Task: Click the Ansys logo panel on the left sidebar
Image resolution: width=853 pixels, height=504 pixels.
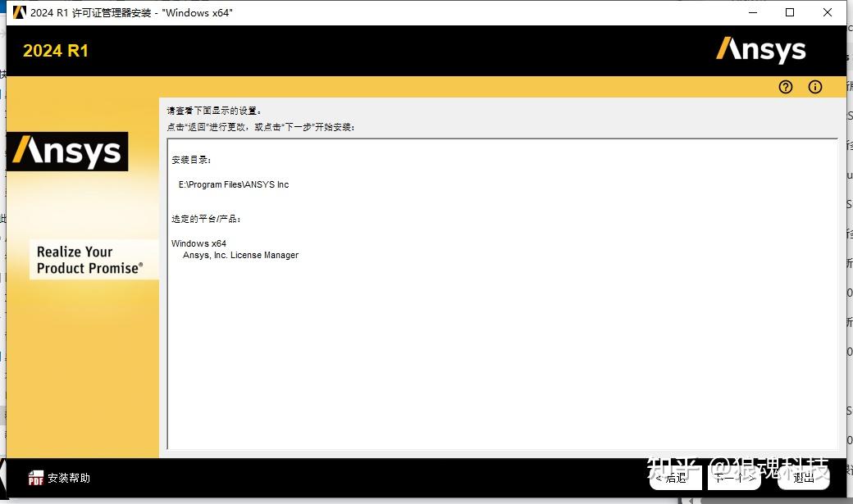Action: click(66, 152)
